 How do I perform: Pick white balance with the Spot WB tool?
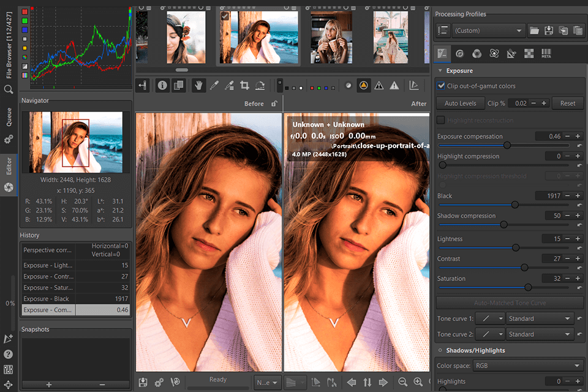(214, 85)
